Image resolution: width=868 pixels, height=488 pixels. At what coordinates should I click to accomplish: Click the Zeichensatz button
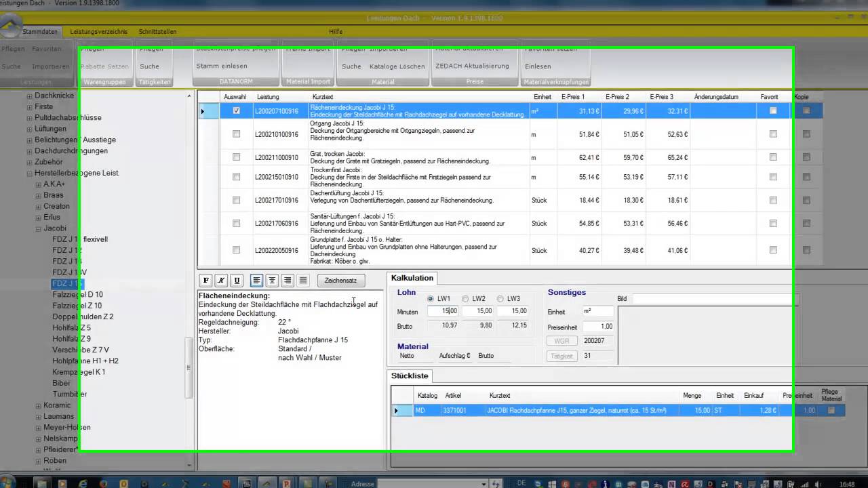340,281
